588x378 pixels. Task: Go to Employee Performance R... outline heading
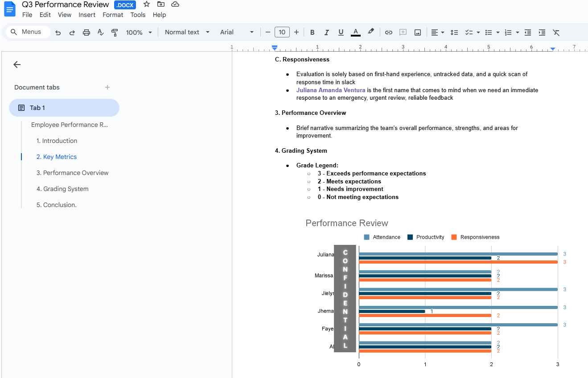(70, 125)
